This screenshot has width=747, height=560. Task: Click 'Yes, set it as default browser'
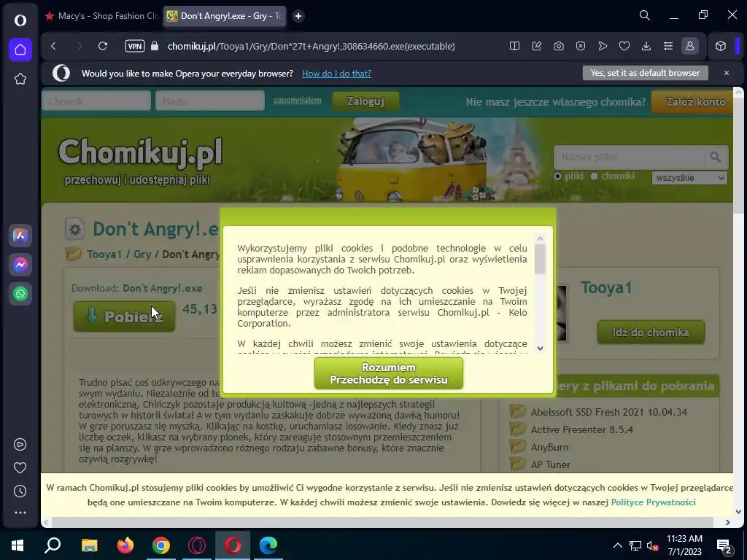click(x=645, y=73)
